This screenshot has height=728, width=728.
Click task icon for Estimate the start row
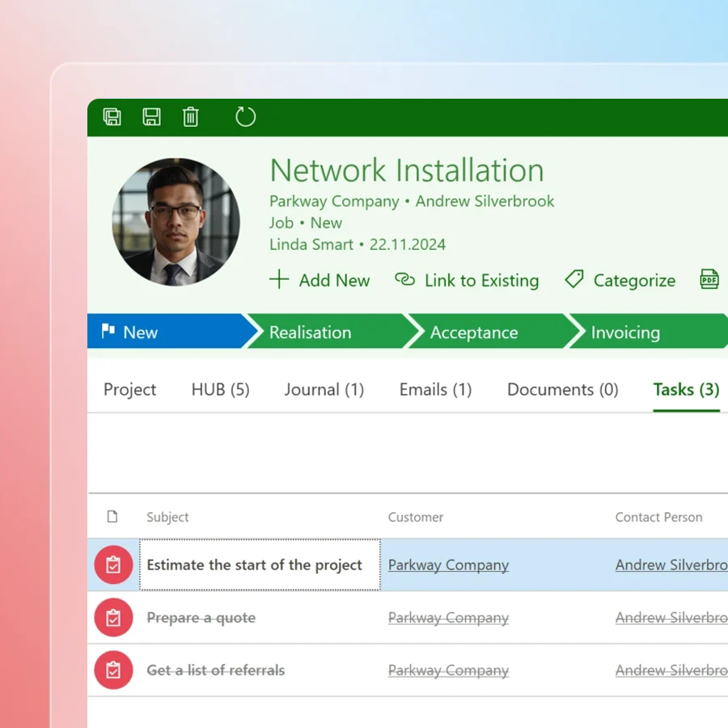point(113,565)
